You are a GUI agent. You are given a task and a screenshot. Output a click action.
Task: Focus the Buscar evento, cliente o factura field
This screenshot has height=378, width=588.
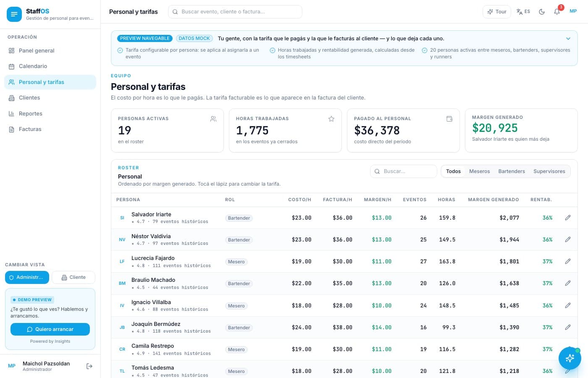point(235,12)
